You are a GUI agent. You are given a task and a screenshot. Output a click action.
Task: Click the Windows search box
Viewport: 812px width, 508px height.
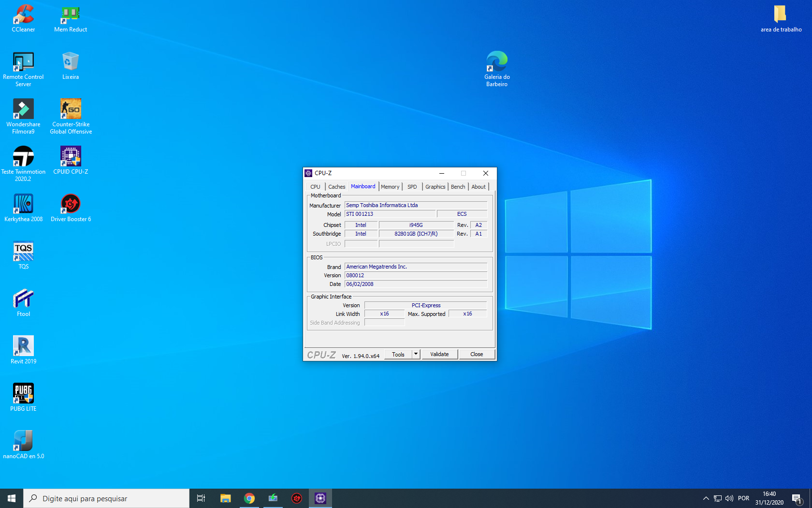click(106, 498)
